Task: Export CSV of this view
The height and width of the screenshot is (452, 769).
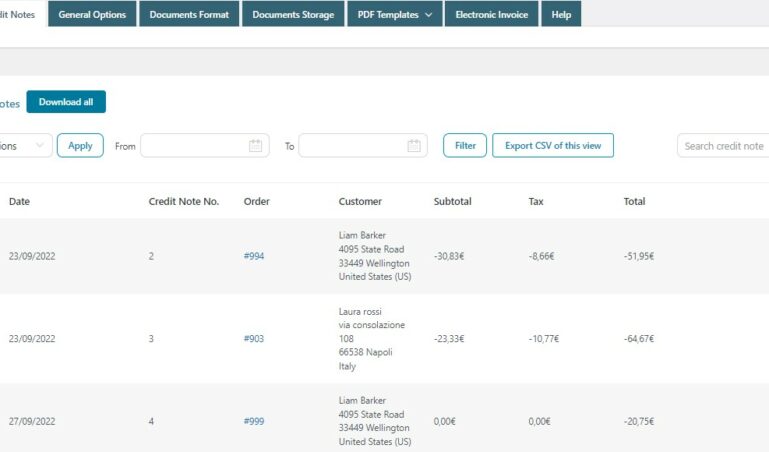Action: point(553,146)
